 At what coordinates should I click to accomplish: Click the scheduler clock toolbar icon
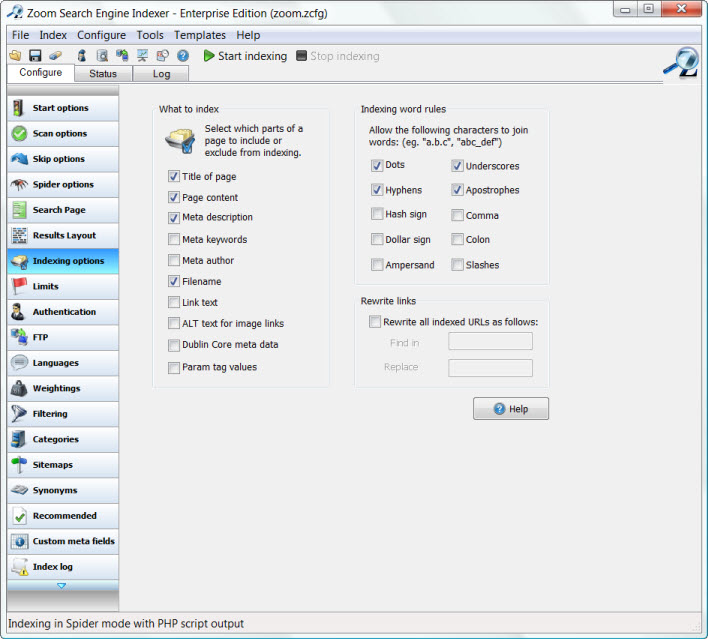tap(162, 56)
